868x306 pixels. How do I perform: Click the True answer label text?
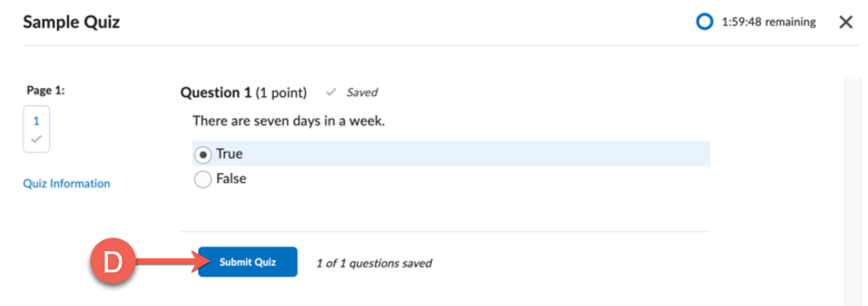[229, 154]
